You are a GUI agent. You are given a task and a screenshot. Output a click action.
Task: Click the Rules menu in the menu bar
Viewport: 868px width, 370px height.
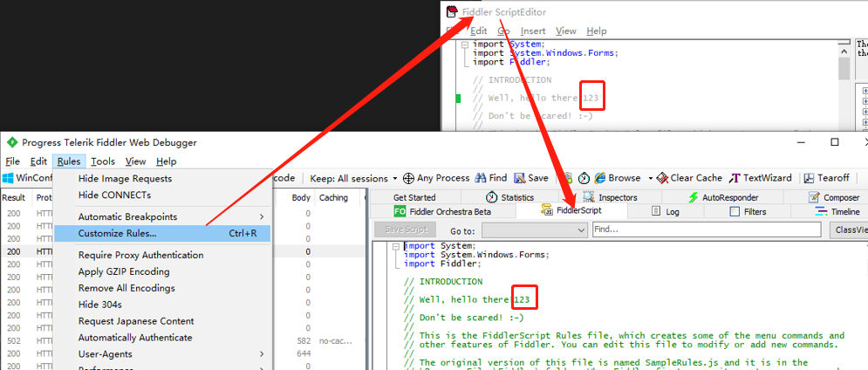[69, 161]
